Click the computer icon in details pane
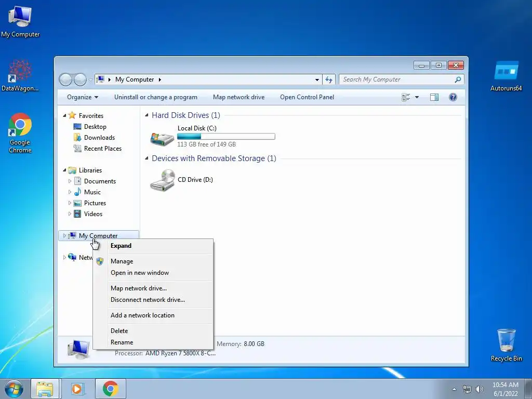 click(78, 350)
